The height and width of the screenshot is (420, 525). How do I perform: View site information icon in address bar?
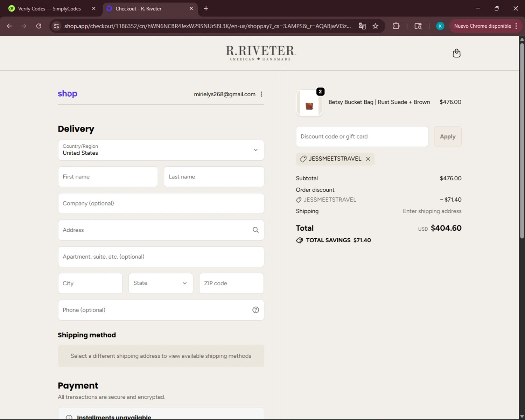tap(56, 26)
